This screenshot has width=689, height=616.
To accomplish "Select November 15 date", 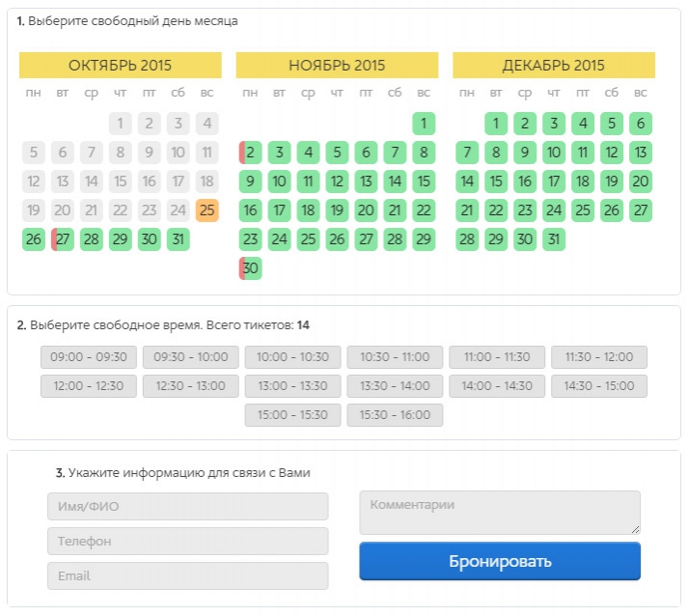I will click(424, 182).
